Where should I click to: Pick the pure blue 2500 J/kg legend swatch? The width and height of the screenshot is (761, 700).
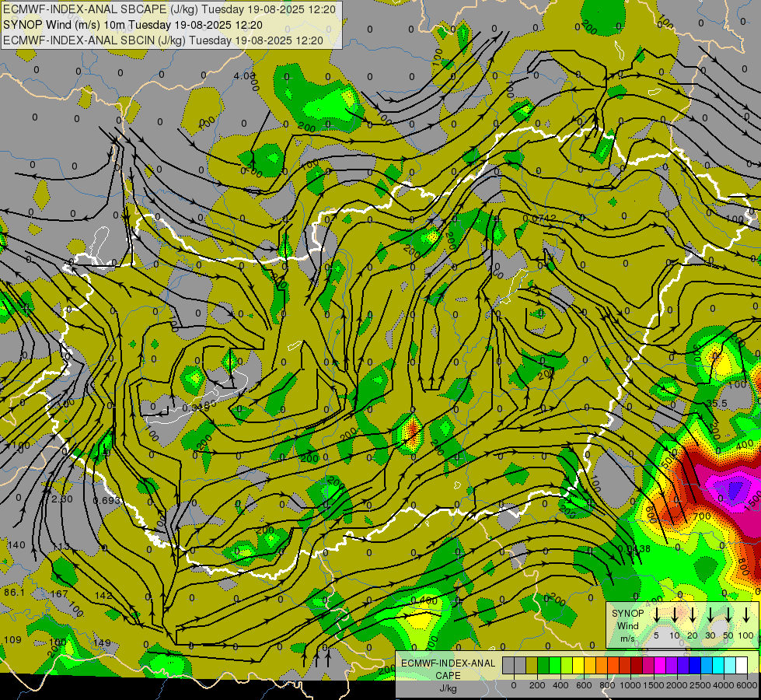[x=694, y=666]
